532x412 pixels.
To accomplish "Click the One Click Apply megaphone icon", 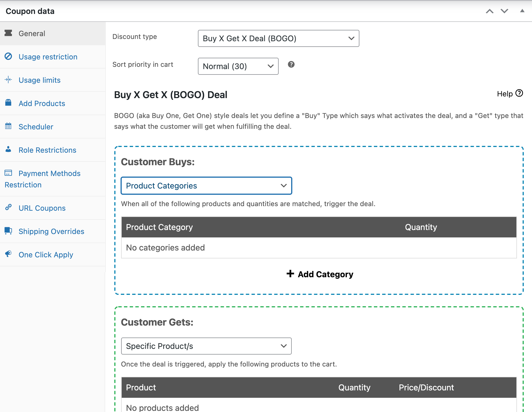I will pos(9,254).
